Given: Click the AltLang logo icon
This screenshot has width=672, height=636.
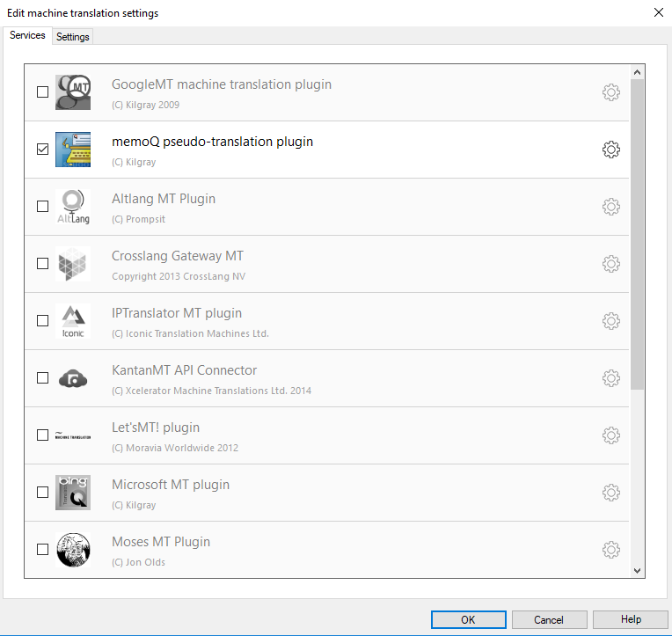Looking at the screenshot, I should pyautogui.click(x=73, y=207).
